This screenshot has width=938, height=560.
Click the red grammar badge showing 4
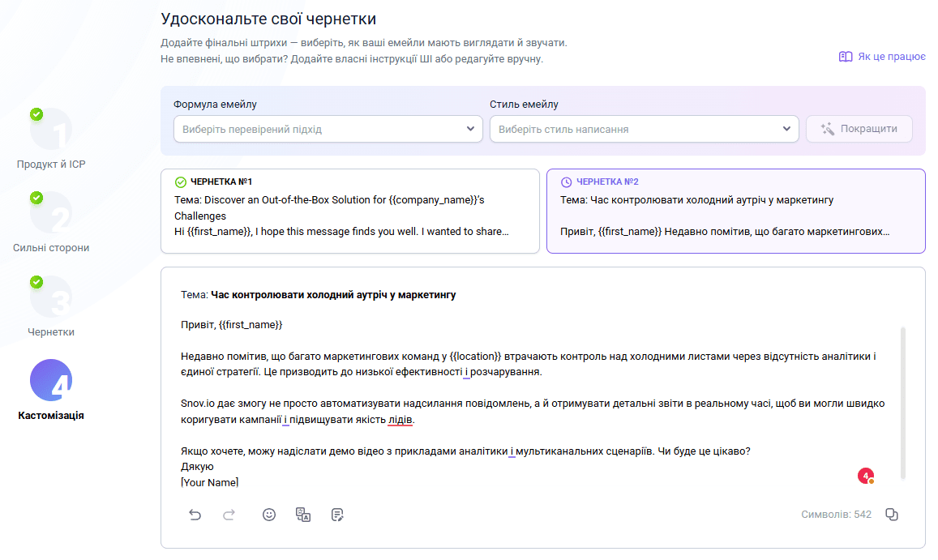pyautogui.click(x=866, y=476)
